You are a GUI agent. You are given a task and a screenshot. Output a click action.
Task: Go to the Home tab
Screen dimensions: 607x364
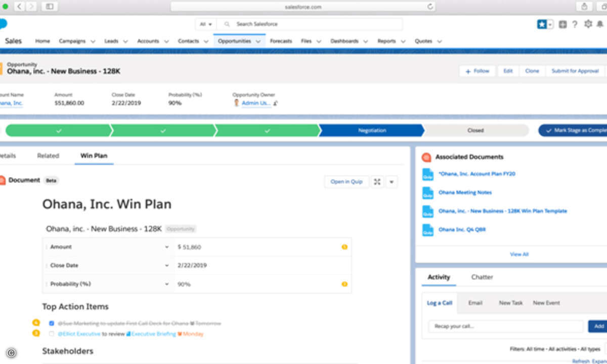click(42, 41)
